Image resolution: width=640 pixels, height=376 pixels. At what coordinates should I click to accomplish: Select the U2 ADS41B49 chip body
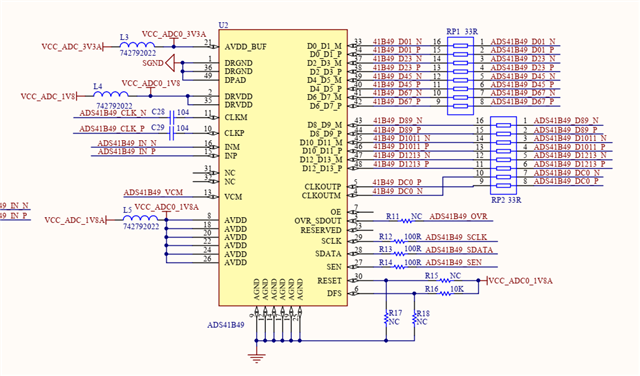click(x=283, y=167)
